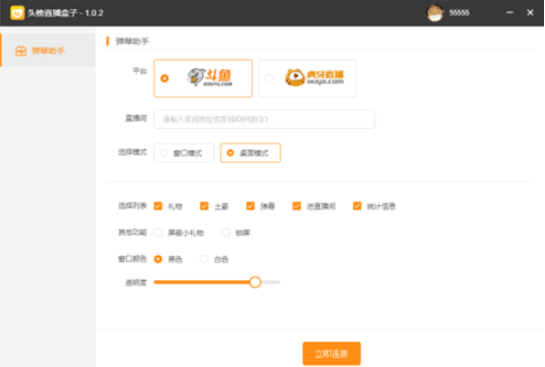Screen dimensions: 545x367
Task: Click the 斗鱼 Douyu platform logo
Action: point(210,77)
